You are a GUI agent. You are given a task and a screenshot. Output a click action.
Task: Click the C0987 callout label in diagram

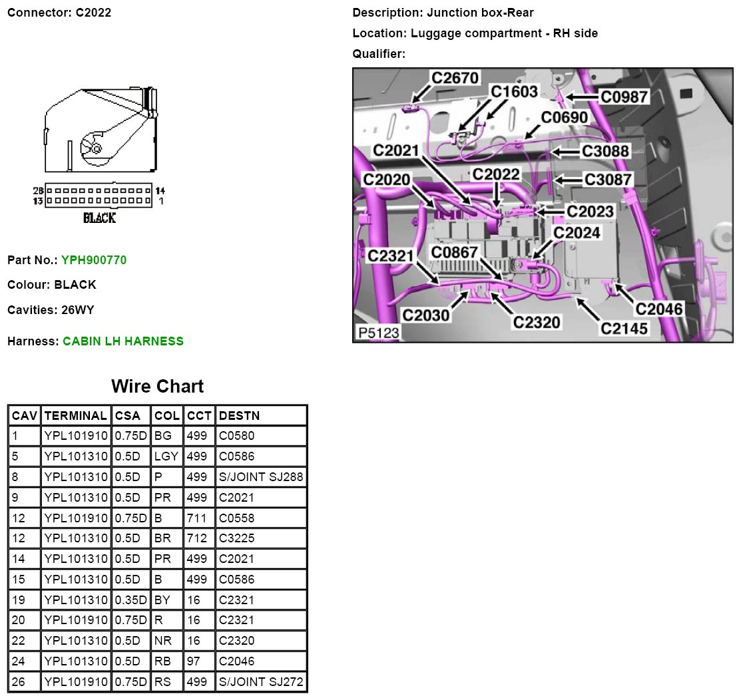point(624,97)
